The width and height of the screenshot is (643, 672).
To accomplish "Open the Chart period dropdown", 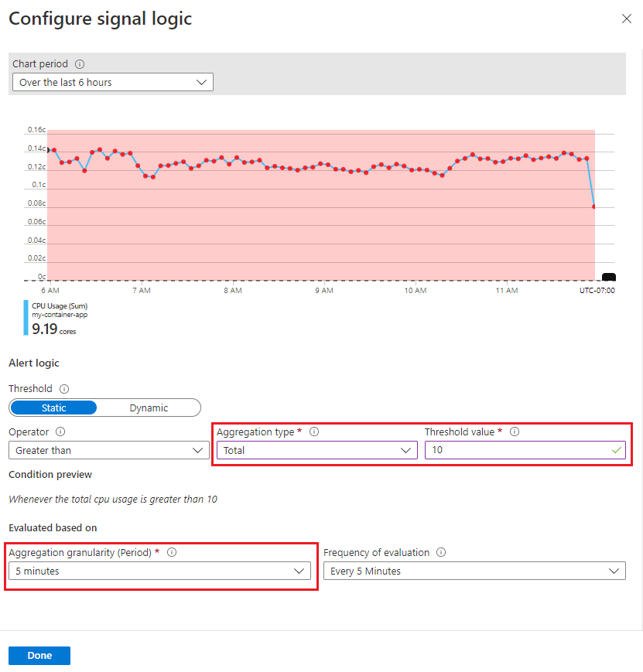I will 112,81.
